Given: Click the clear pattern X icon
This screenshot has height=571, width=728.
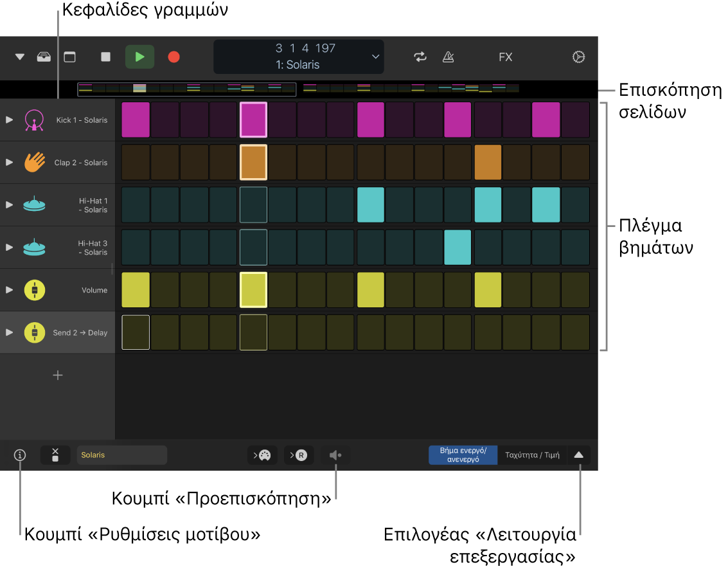Looking at the screenshot, I should pos(55,455).
